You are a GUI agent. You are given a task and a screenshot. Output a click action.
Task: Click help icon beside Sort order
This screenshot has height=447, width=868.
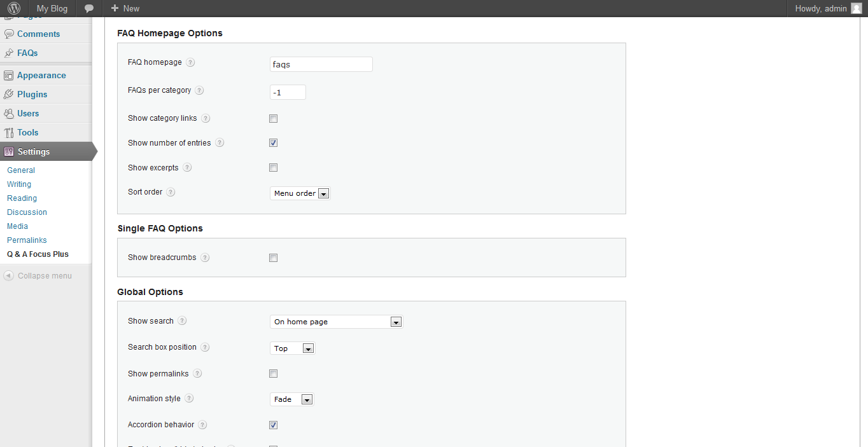click(171, 192)
